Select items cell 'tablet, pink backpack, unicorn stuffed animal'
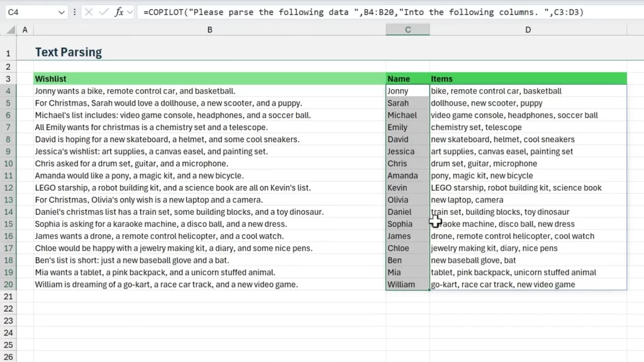 pos(528,273)
